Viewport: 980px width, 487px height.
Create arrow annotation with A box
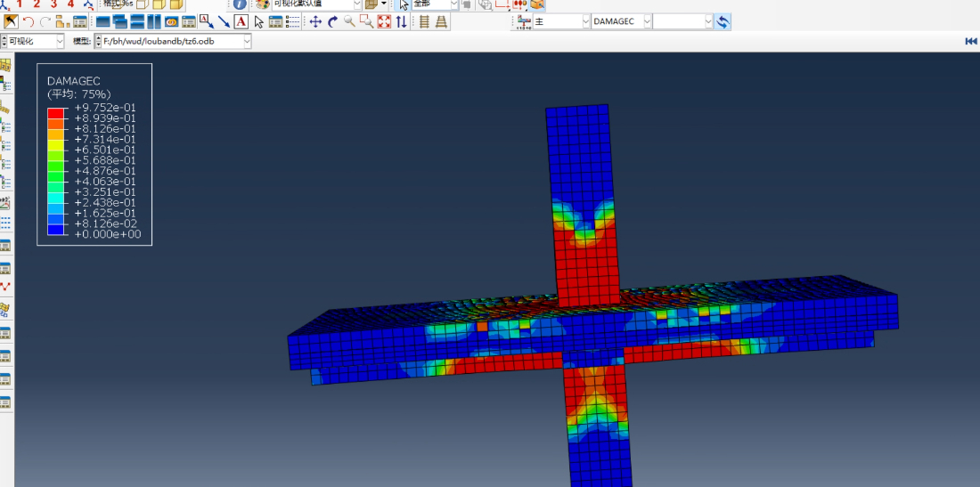pos(207,22)
